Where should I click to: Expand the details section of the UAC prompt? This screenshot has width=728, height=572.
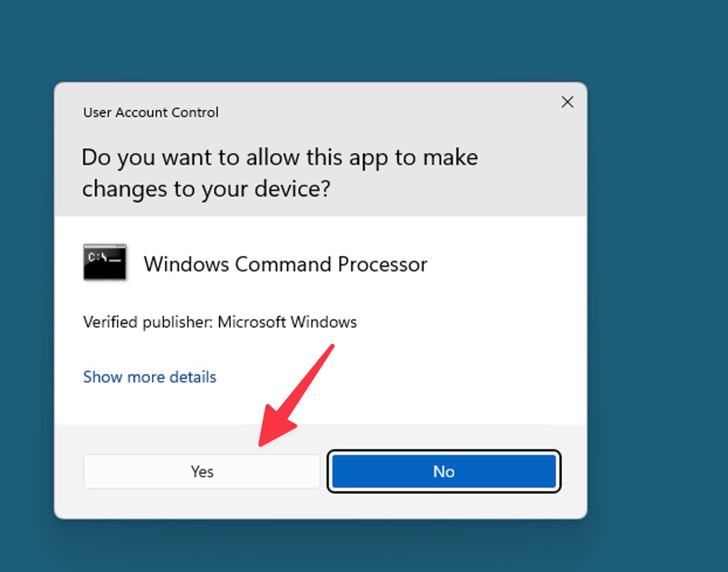pyautogui.click(x=149, y=377)
